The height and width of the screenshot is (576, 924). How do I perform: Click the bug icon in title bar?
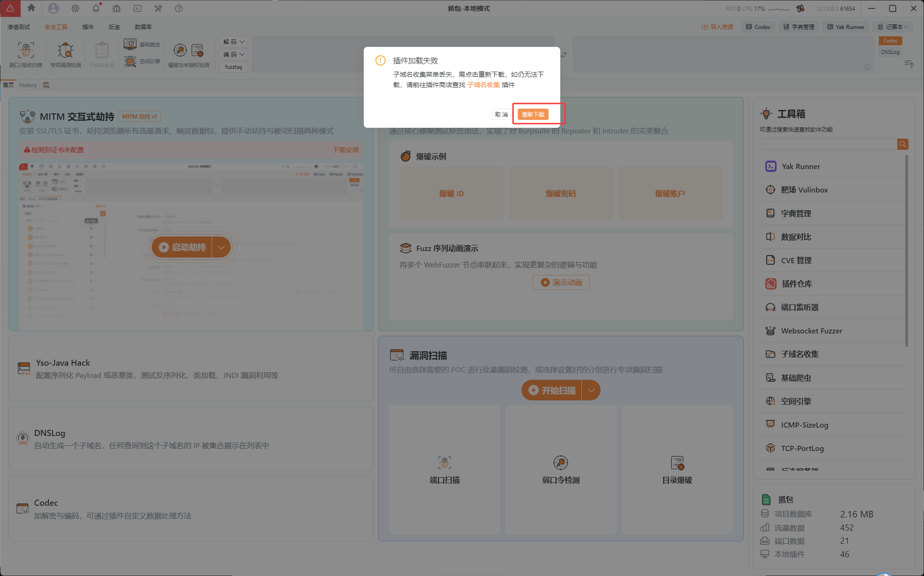click(117, 8)
